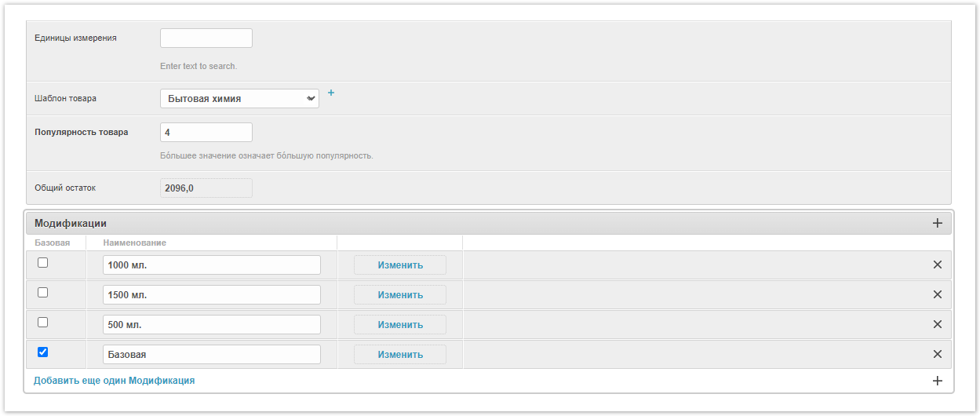
Task: Remove the 1500 мл. modification row
Action: [x=937, y=294]
